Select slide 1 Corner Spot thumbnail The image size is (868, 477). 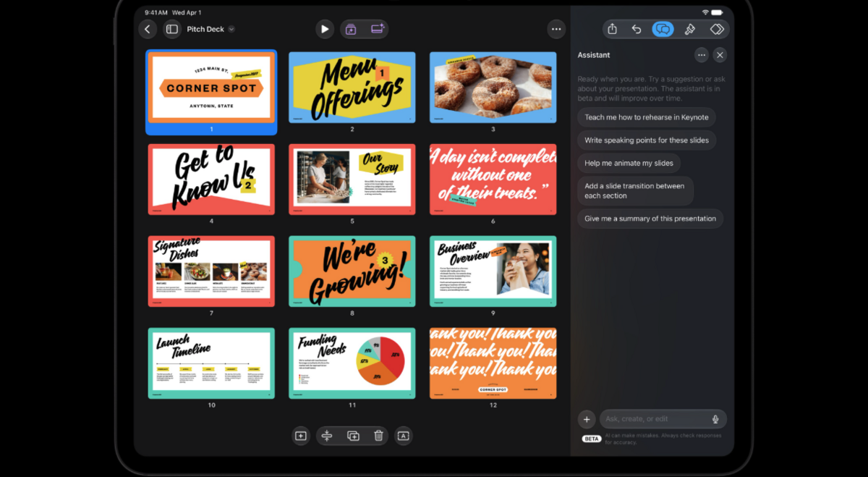pos(211,88)
